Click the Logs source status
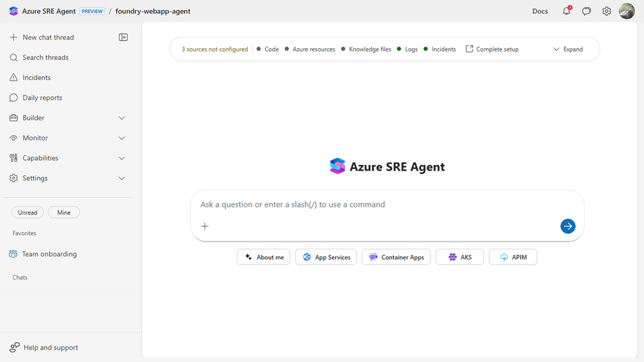Screen dimensions: 644x362 (x=407, y=49)
